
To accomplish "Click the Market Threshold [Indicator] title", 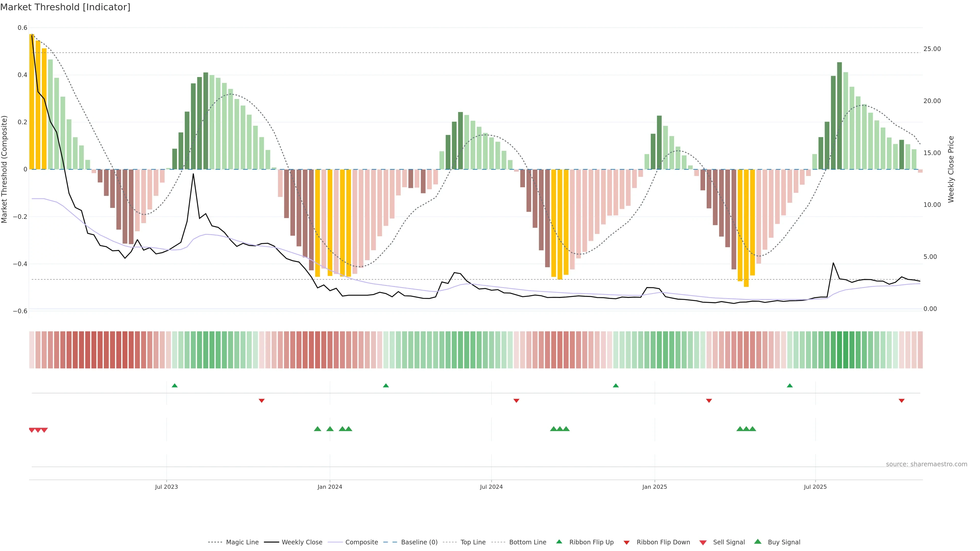I will (65, 7).
